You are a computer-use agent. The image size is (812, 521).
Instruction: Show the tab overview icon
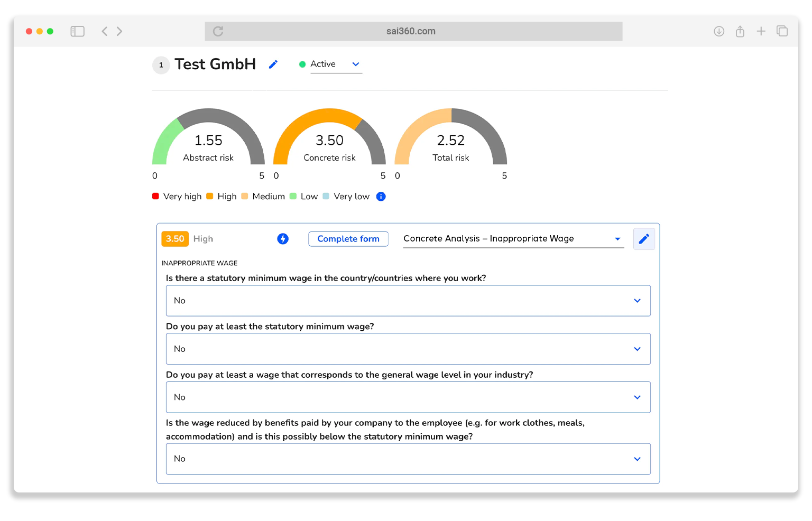pyautogui.click(x=782, y=31)
